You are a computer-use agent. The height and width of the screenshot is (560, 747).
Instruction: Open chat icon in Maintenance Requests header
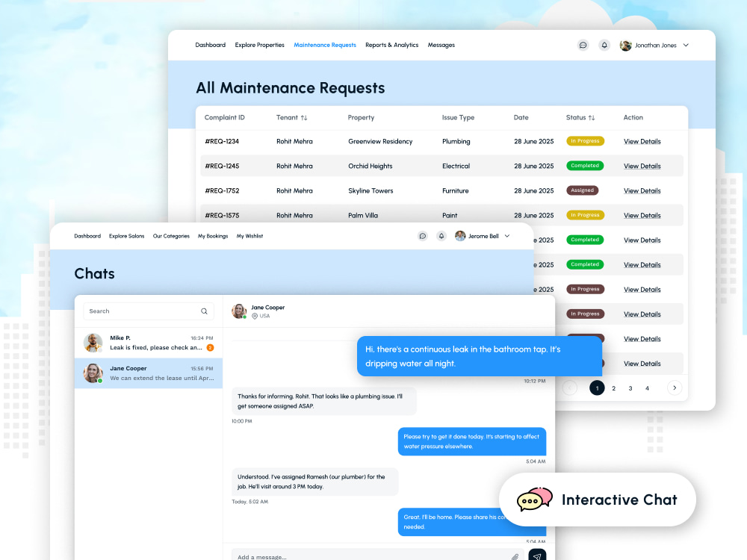point(583,46)
